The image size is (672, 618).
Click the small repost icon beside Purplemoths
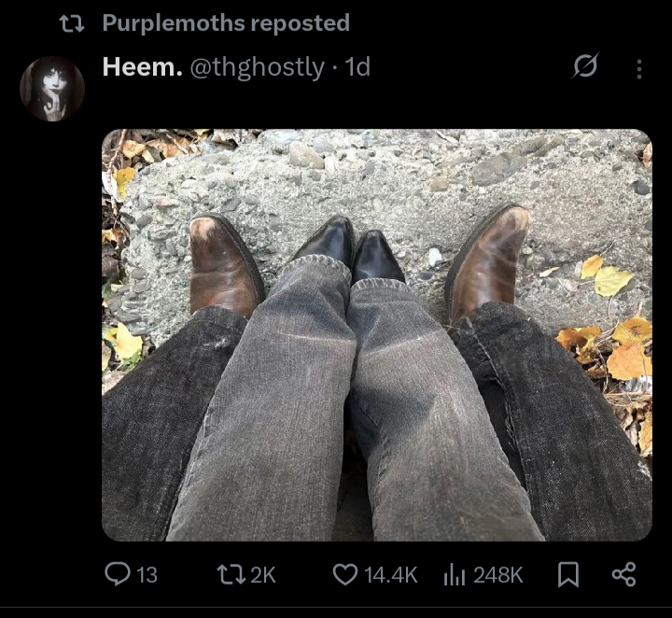(x=72, y=23)
